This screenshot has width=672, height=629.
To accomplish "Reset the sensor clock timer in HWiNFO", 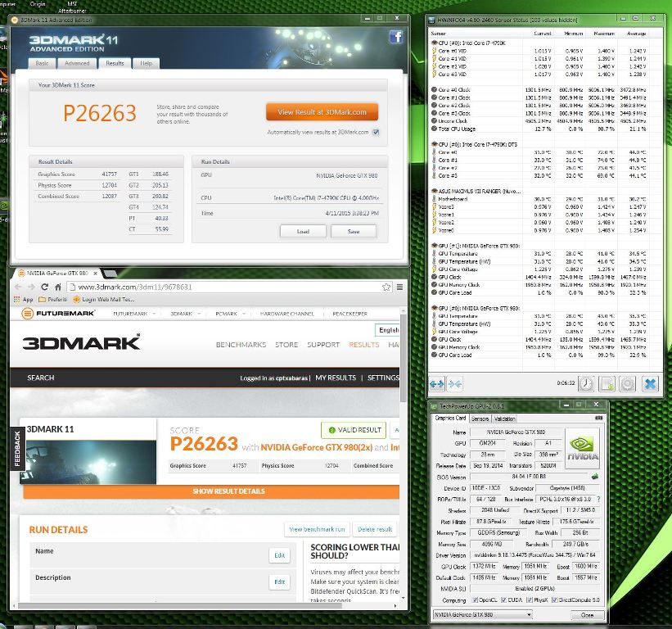I will point(586,384).
